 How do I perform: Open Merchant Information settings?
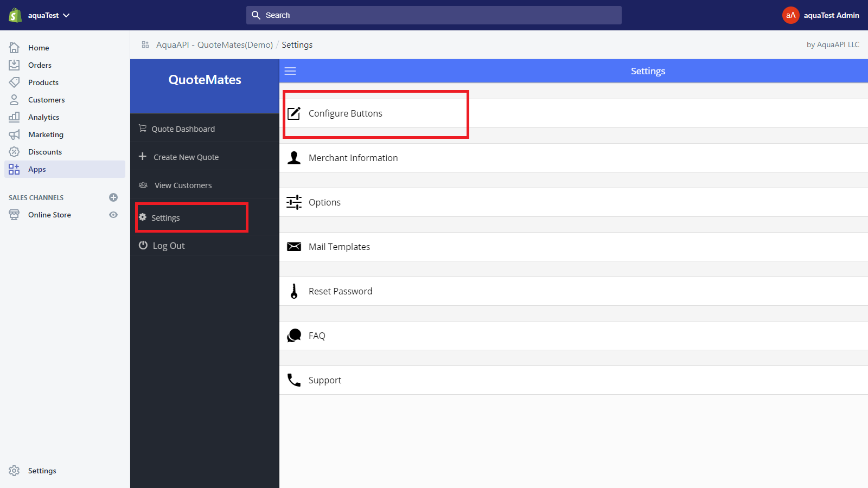click(x=573, y=158)
